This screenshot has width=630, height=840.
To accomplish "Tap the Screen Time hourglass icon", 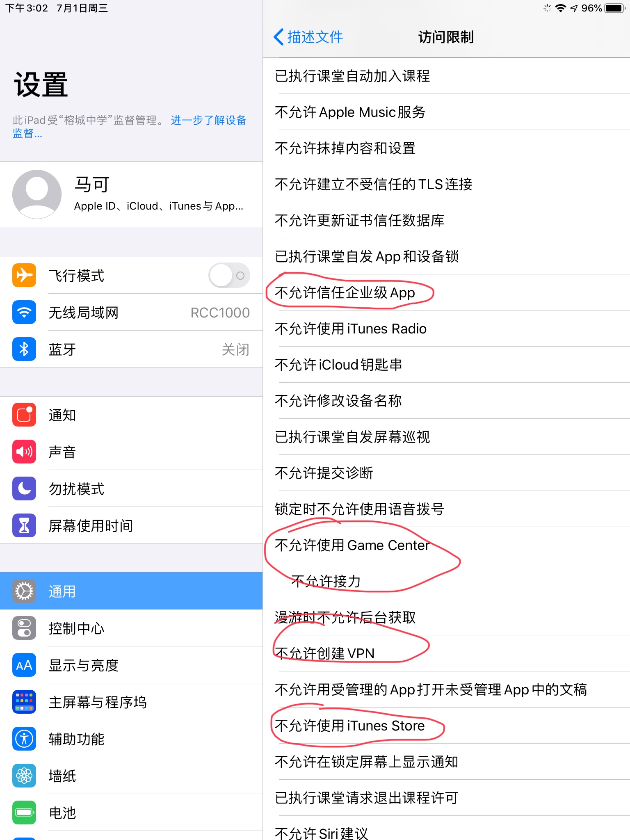I will 24,525.
